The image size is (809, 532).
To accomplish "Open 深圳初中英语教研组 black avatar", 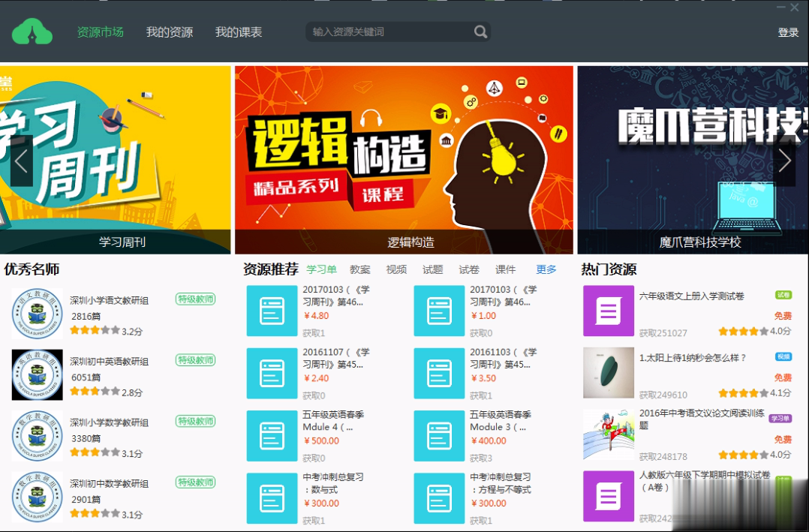I will [x=37, y=374].
